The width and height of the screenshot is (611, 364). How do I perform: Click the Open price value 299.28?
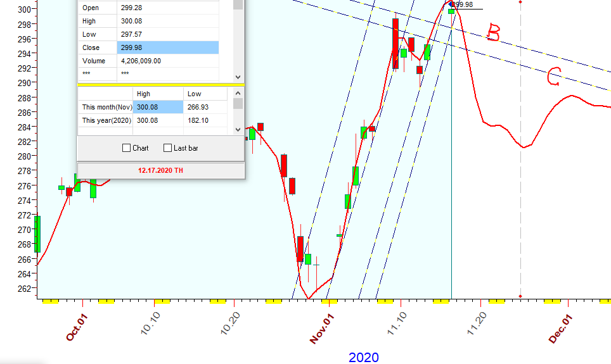167,8
